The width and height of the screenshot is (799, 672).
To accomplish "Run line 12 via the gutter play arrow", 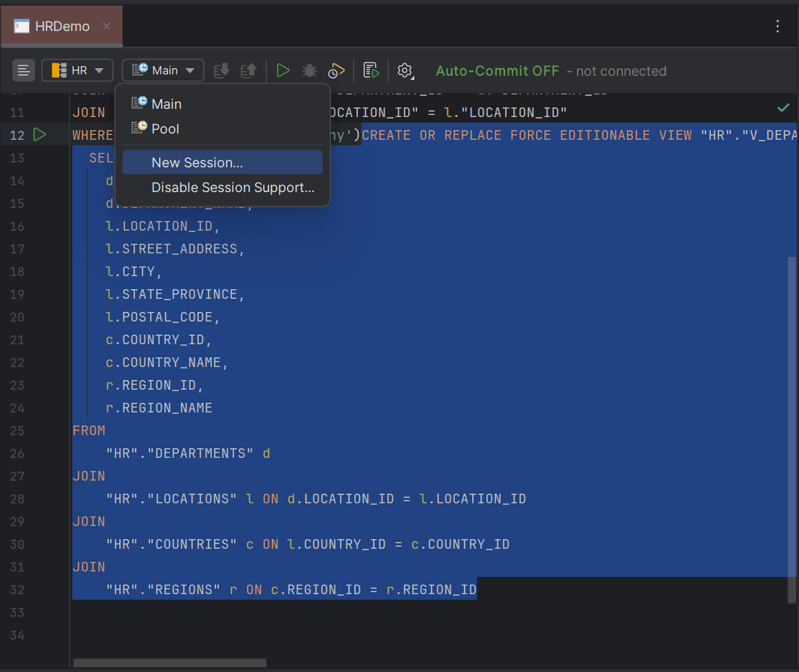I will click(39, 135).
